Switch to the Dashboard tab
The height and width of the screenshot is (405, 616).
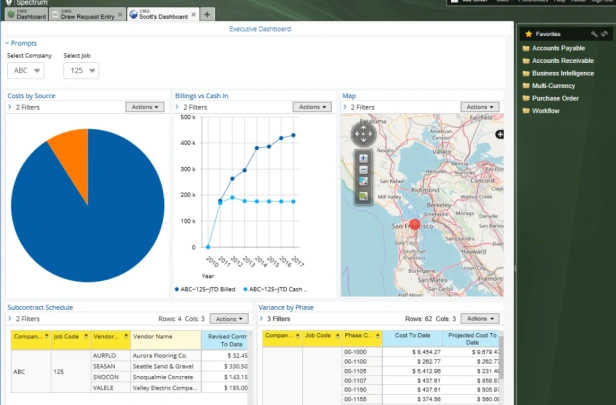point(26,15)
